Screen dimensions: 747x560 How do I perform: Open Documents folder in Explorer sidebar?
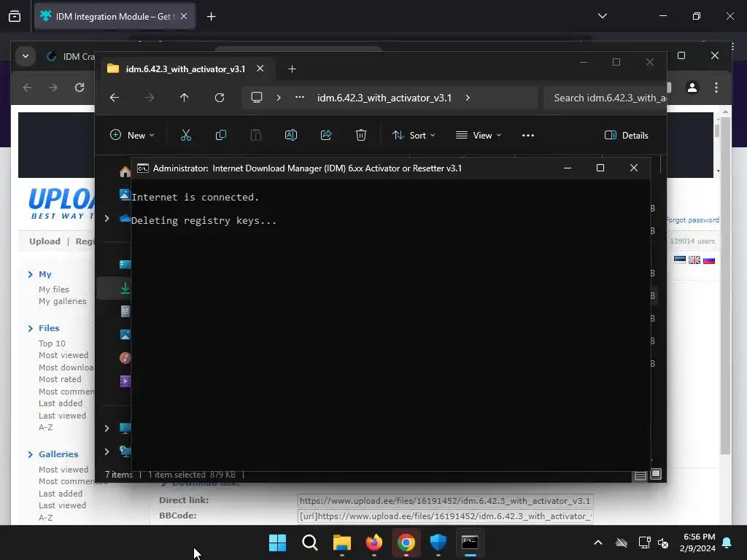point(125,311)
